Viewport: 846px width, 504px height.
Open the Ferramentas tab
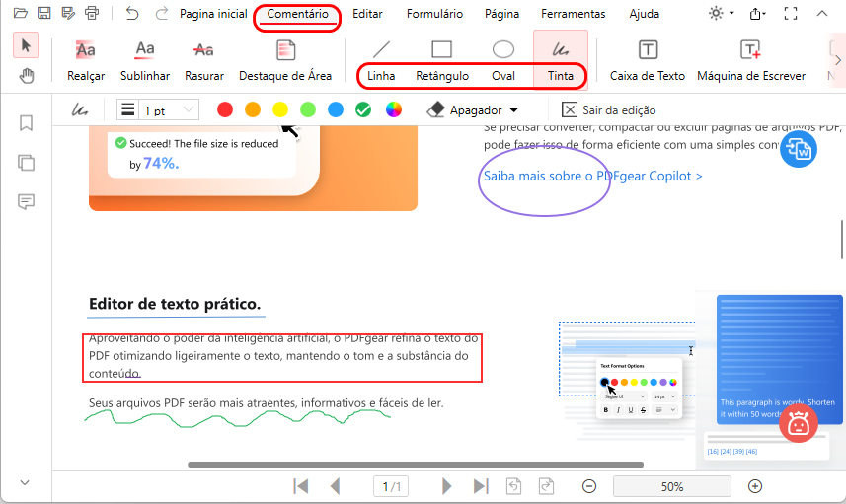(x=573, y=14)
